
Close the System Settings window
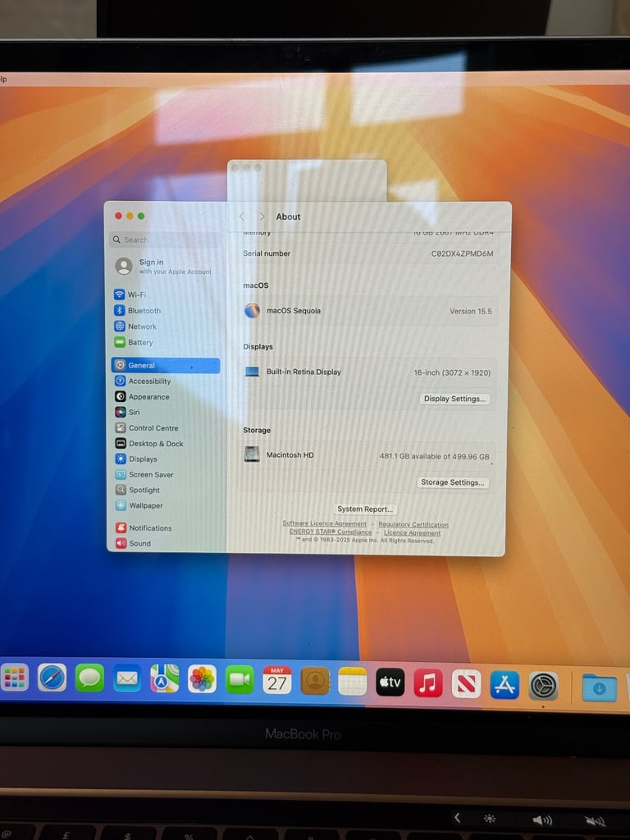[x=118, y=216]
